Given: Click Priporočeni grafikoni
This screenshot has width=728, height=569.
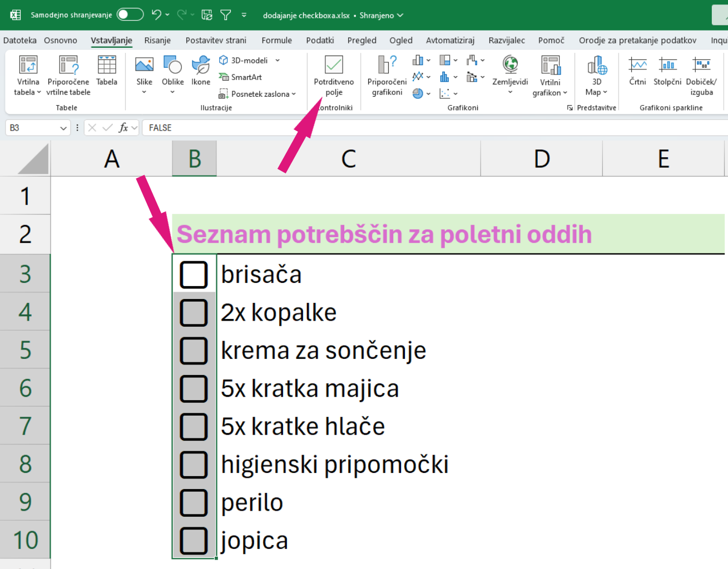Looking at the screenshot, I should pyautogui.click(x=387, y=76).
